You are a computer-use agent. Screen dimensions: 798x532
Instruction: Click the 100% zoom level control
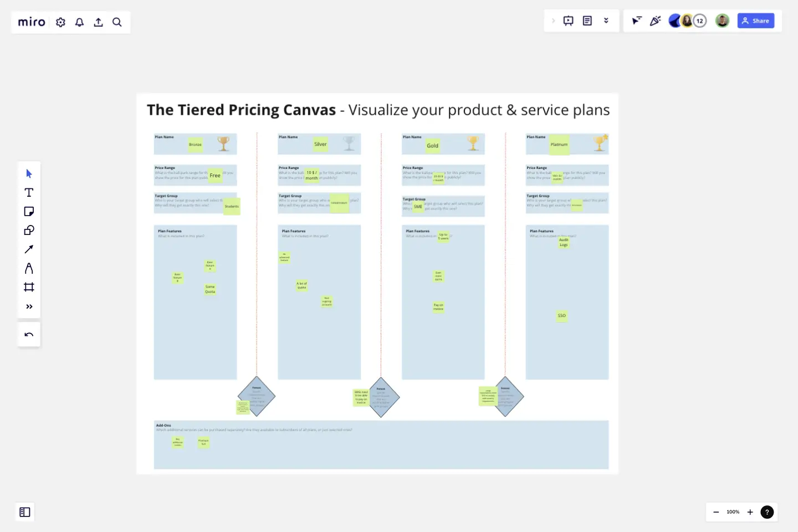tap(733, 512)
